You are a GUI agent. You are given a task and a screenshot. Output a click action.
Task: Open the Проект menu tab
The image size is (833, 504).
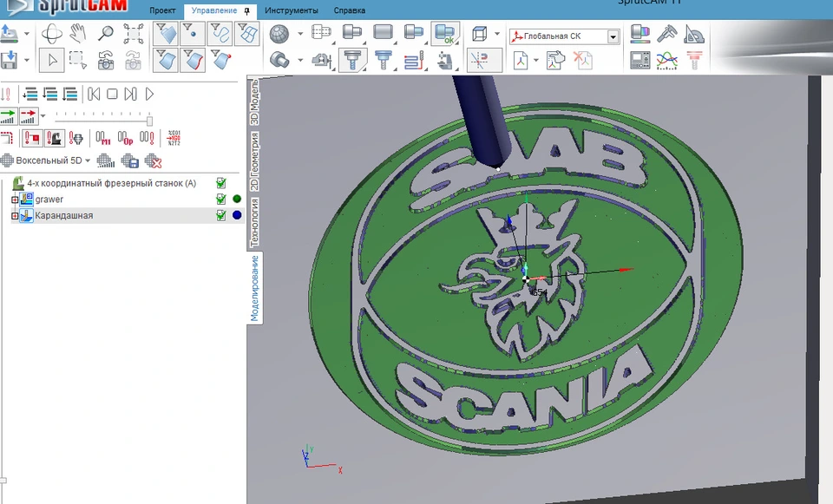(162, 10)
